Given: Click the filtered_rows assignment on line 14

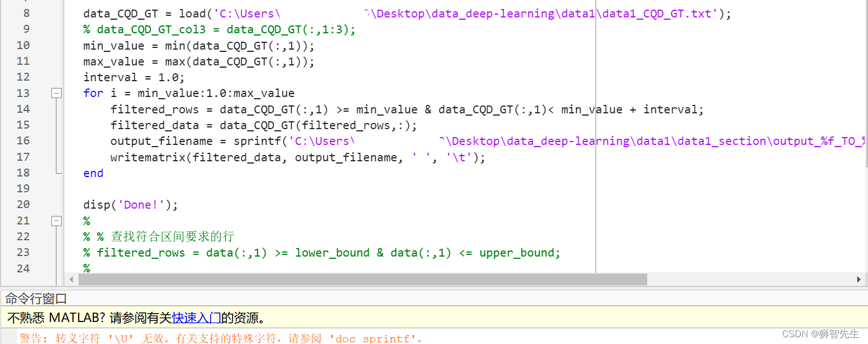Looking at the screenshot, I should [x=407, y=109].
